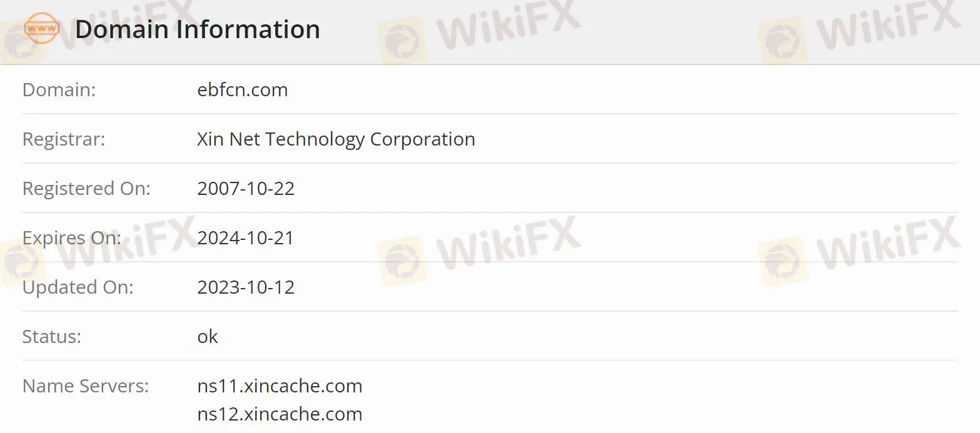Viewport: 980px width, 433px height.
Task: Click the Status: field label
Action: point(52,337)
